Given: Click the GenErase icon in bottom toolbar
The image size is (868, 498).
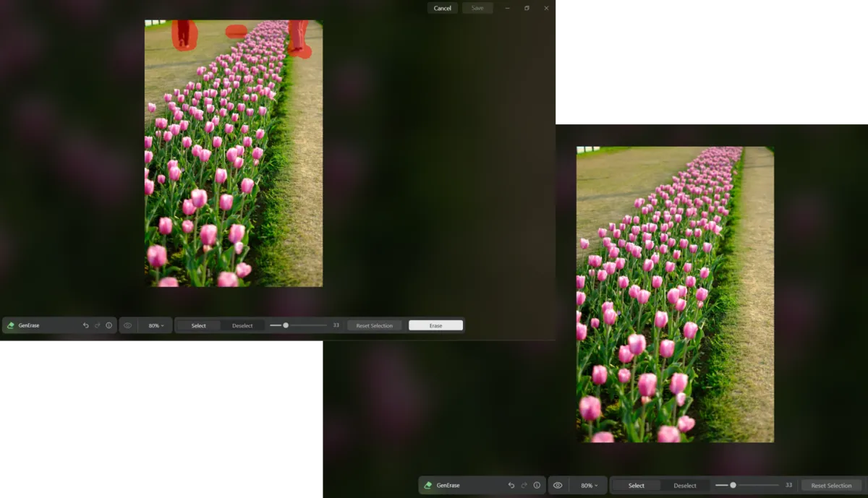Looking at the screenshot, I should click(x=427, y=485).
